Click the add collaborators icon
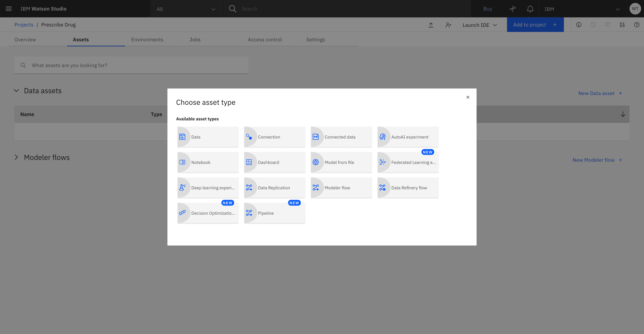The height and width of the screenshot is (334, 644). [448, 25]
